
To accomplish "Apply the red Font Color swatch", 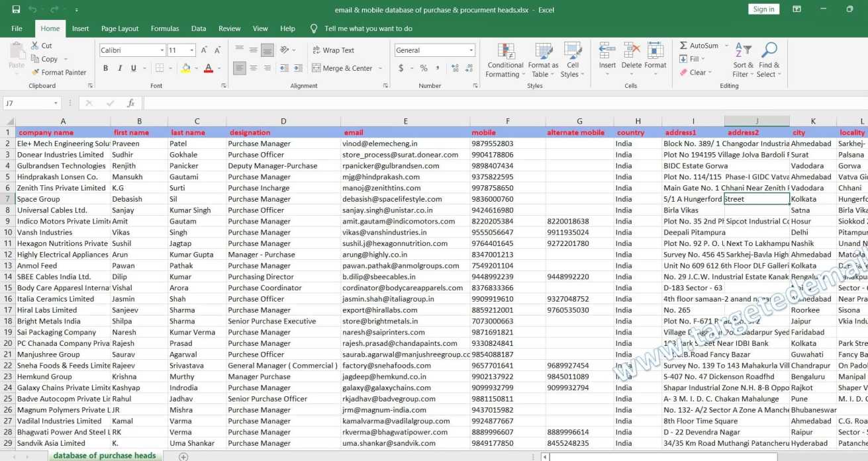I will [209, 68].
